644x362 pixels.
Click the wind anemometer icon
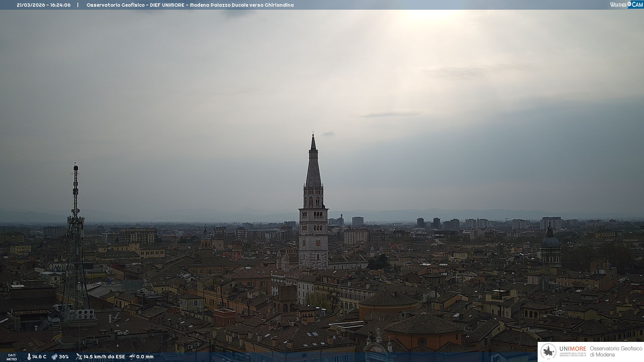pyautogui.click(x=79, y=357)
